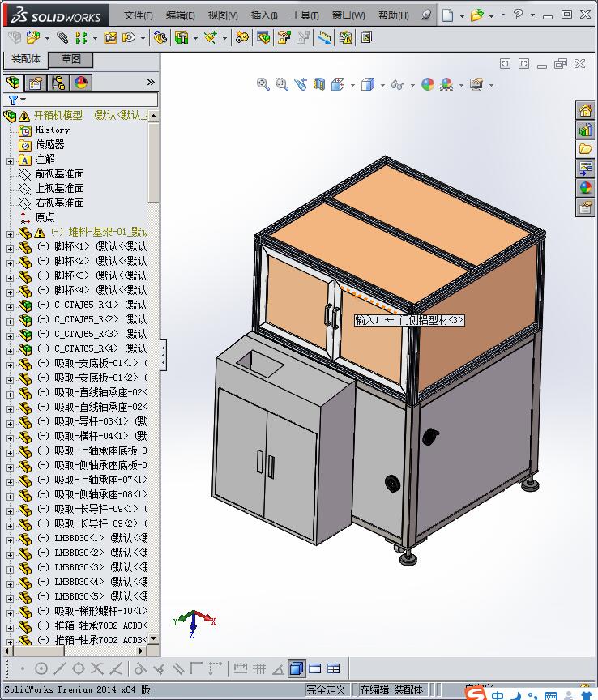Image resolution: width=598 pixels, height=700 pixels.
Task: Open the 编辑(E) menu
Action: pyautogui.click(x=180, y=15)
